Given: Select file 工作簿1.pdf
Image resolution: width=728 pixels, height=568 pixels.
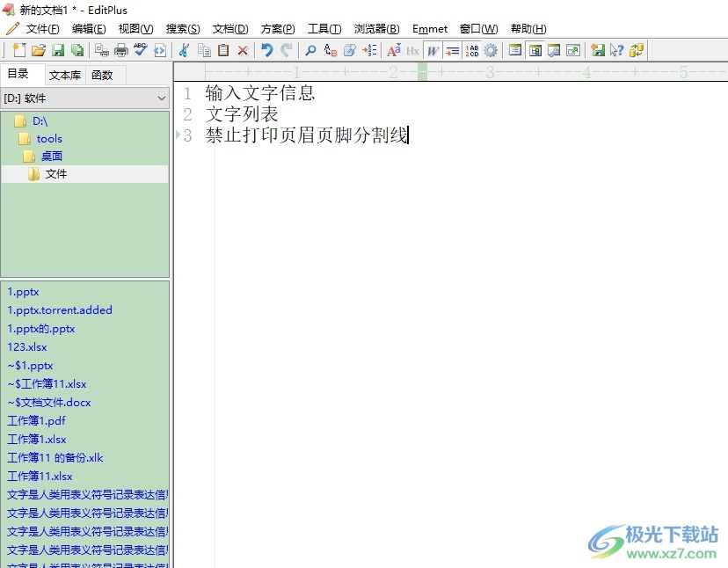Looking at the screenshot, I should click(x=36, y=421).
